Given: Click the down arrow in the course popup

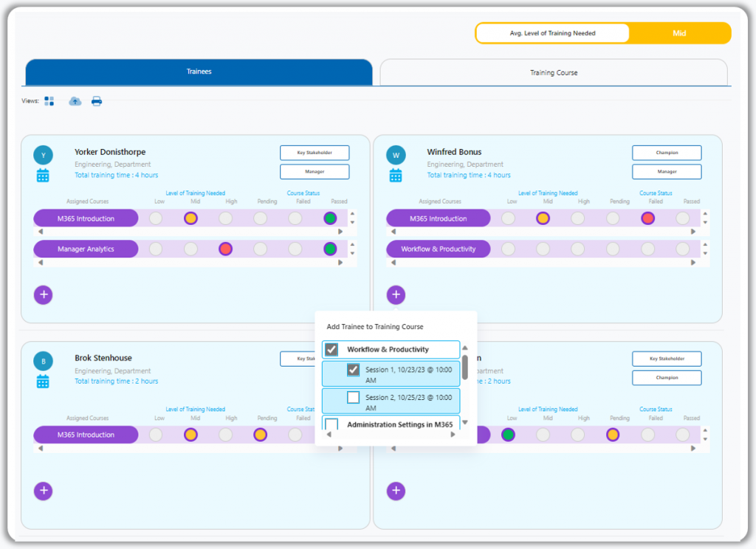Looking at the screenshot, I should click(465, 423).
